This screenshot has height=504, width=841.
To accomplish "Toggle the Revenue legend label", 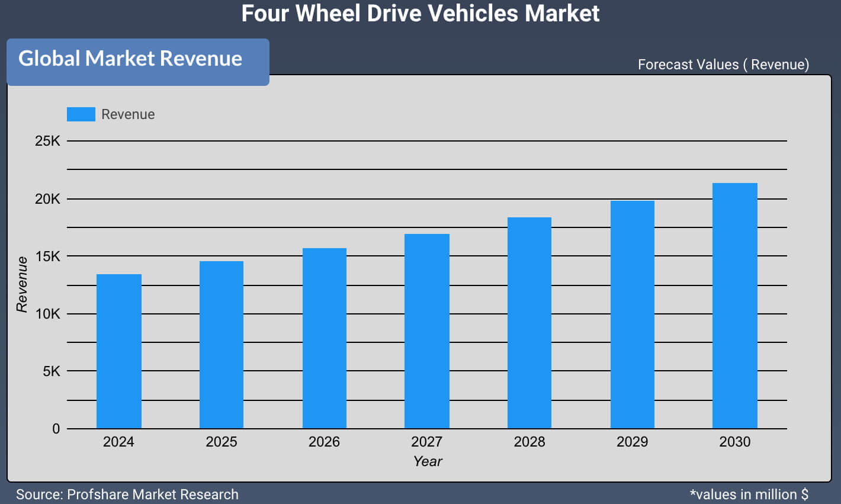I will click(128, 114).
